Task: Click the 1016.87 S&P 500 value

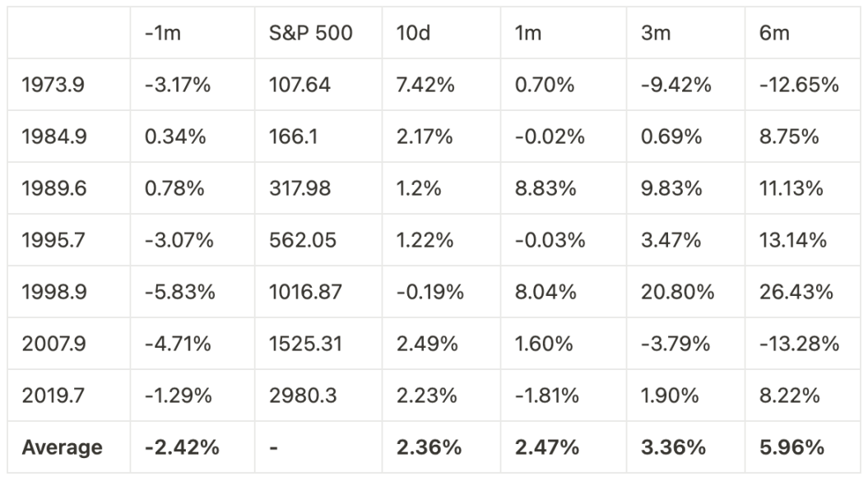Action: [304, 292]
